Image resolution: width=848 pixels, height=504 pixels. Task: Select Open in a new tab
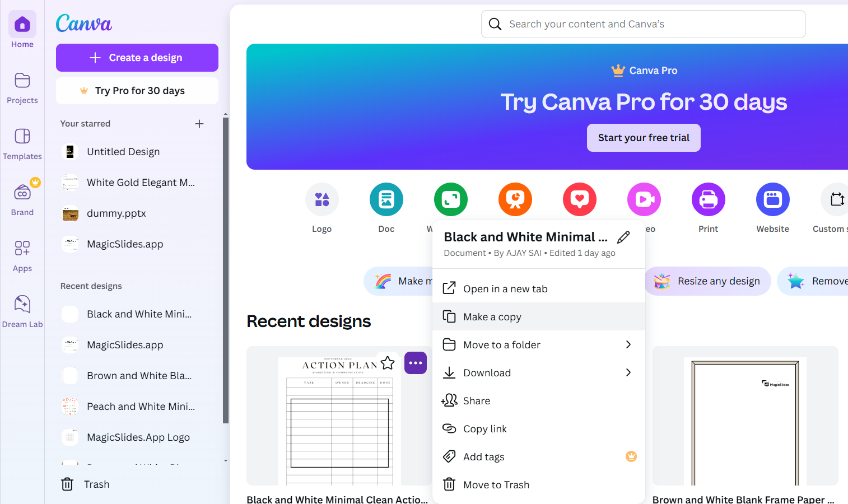[x=539, y=289]
